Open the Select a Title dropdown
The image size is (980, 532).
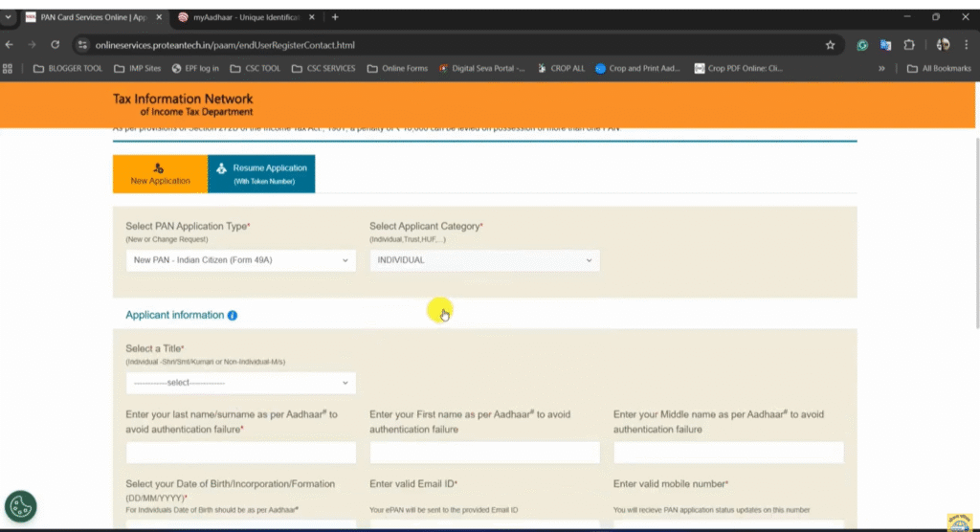tap(240, 383)
